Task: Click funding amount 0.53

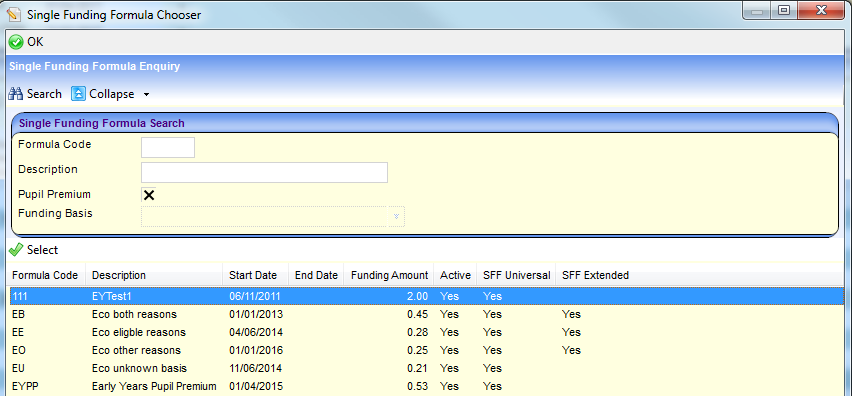Action: click(x=417, y=387)
